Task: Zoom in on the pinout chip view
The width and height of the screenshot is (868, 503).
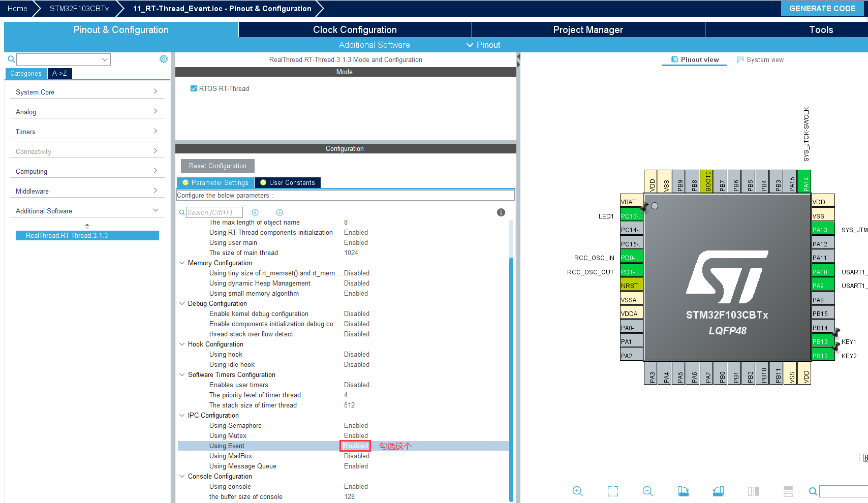Action: click(577, 491)
